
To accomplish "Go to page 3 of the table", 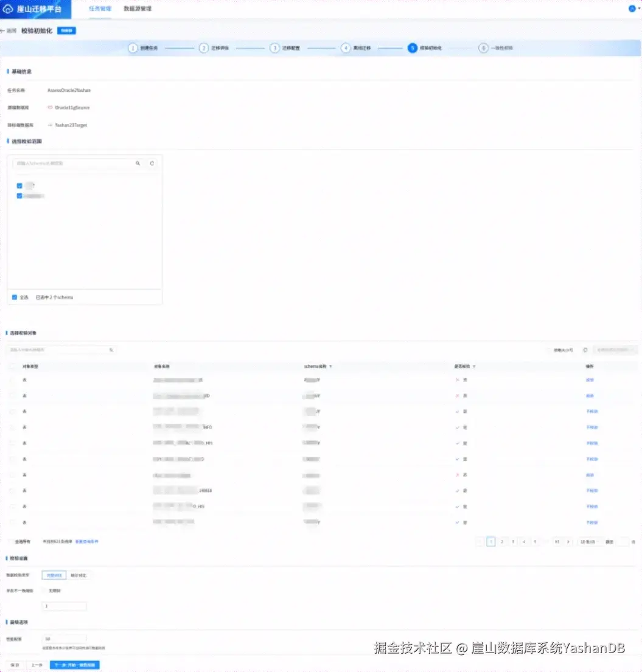I will click(513, 542).
